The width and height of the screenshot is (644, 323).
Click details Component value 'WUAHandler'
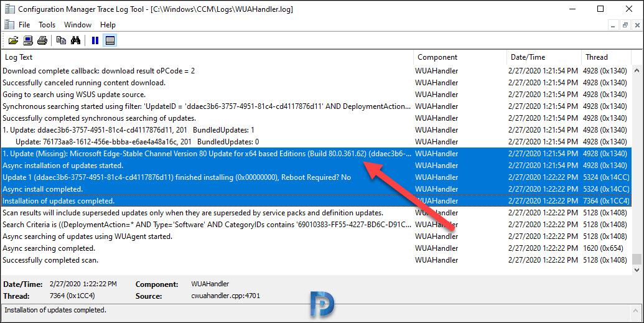tap(210, 284)
